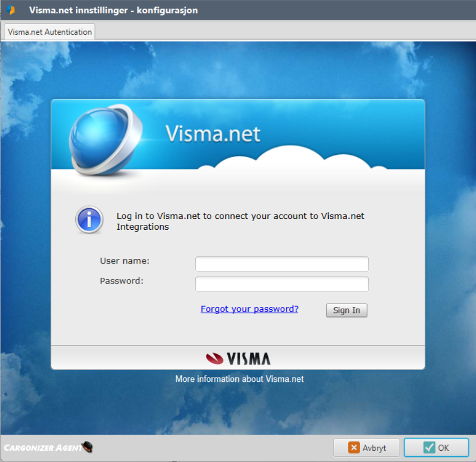Click the red X icon on Avbryt

[353, 448]
